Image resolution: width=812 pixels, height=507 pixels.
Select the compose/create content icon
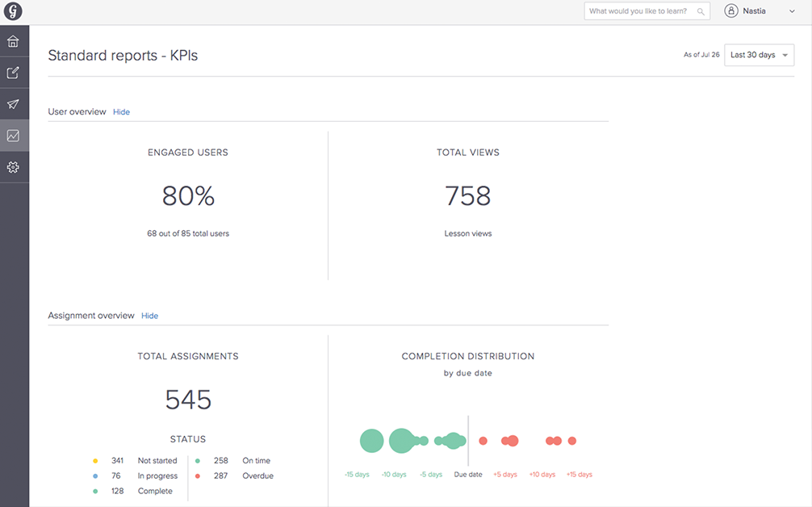tap(13, 72)
